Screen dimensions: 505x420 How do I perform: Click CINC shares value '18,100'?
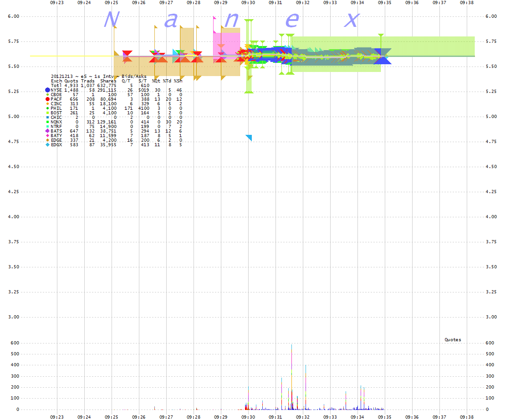click(x=108, y=104)
